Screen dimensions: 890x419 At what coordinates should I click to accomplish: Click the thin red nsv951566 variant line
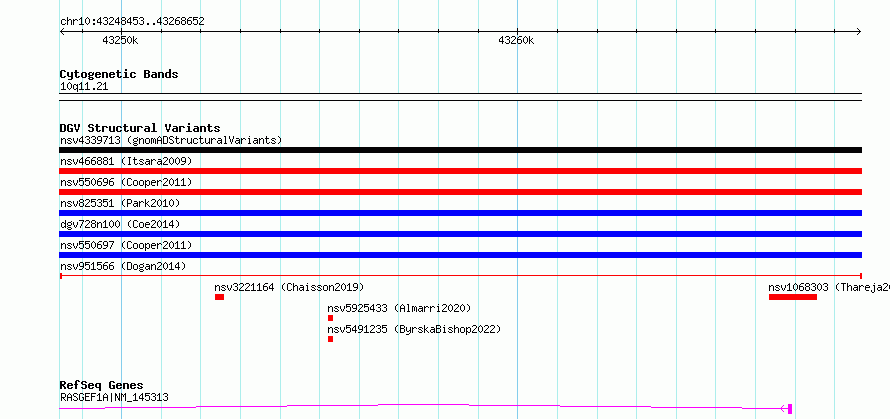tap(460, 276)
